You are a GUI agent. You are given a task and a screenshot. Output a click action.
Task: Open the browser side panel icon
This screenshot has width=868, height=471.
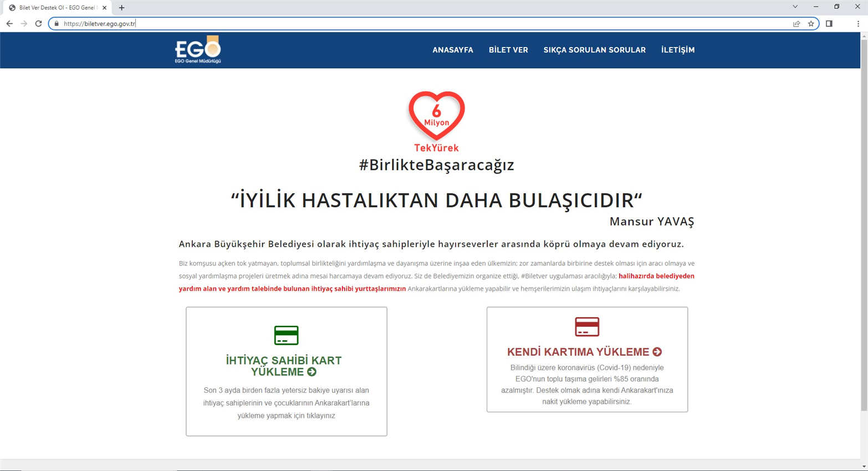click(829, 24)
